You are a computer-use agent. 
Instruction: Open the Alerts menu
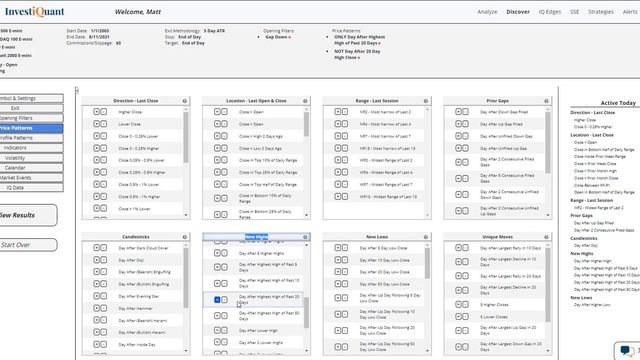tap(630, 12)
